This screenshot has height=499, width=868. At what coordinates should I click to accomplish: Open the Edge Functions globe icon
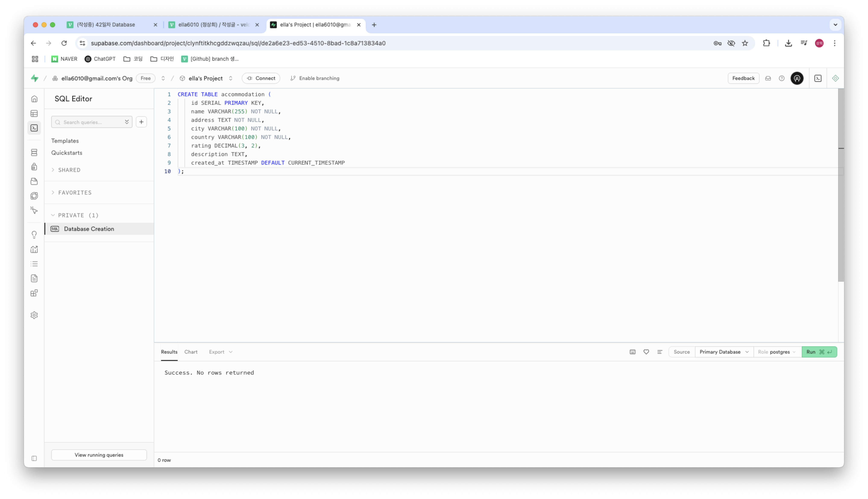click(34, 196)
